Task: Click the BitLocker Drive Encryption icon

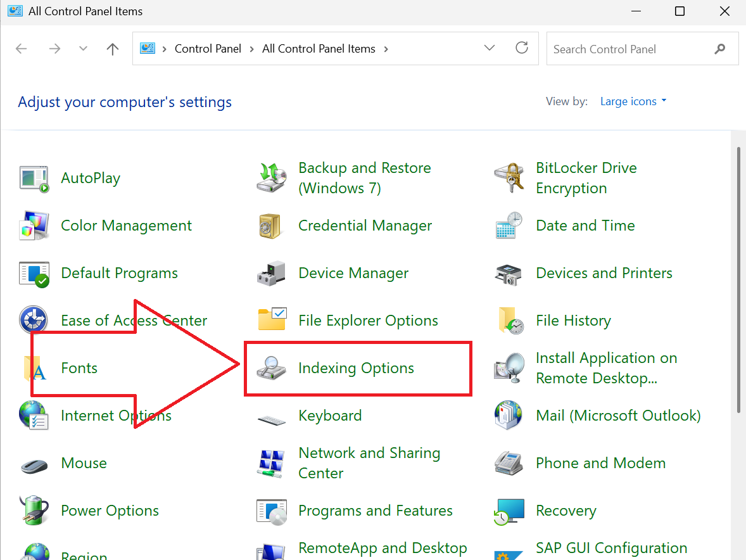Action: (x=509, y=177)
